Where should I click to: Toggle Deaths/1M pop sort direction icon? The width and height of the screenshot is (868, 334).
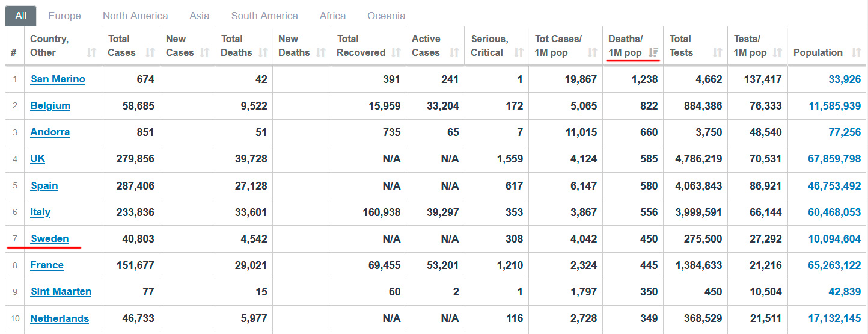[653, 53]
